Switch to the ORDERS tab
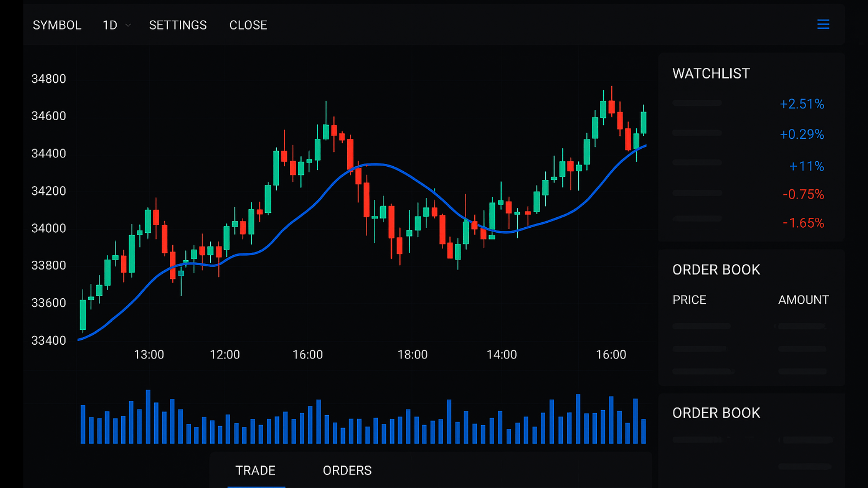 point(347,470)
